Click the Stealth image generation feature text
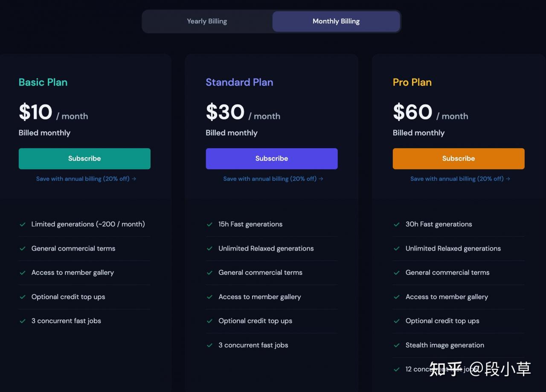 444,345
